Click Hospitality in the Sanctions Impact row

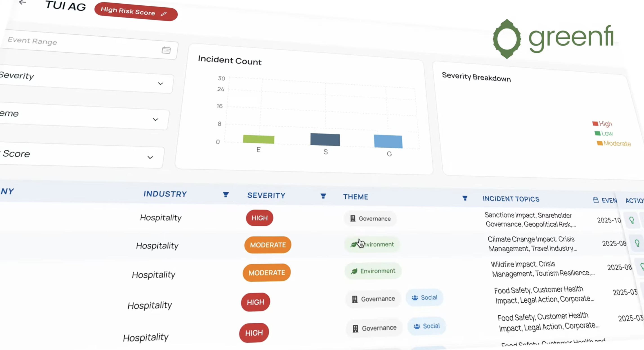[161, 218]
